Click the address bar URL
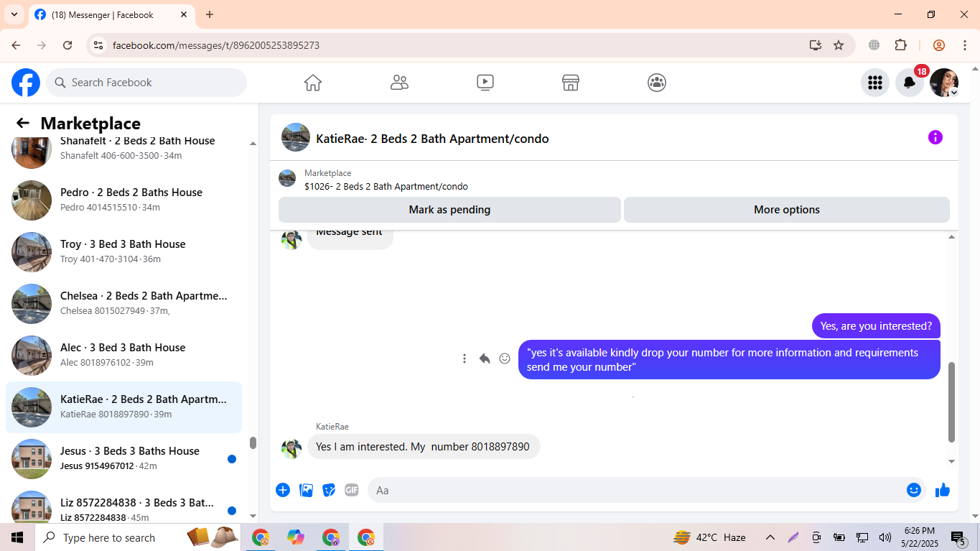The image size is (980, 551). click(216, 45)
